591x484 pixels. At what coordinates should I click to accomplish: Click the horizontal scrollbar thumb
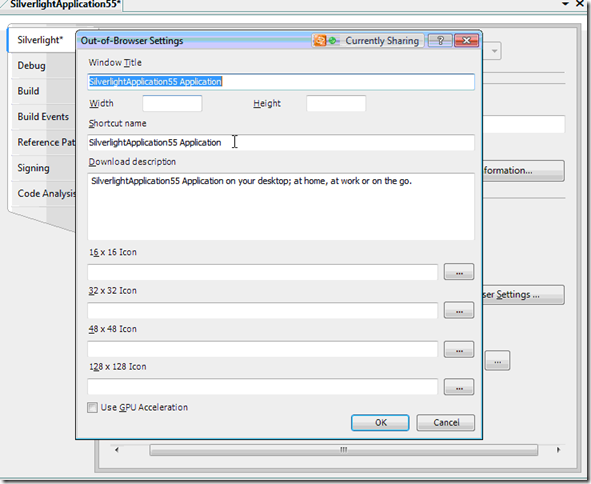click(343, 450)
